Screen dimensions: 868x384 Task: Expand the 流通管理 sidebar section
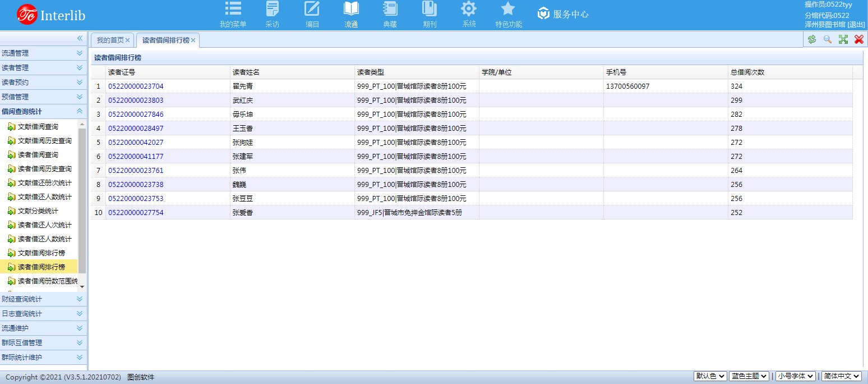[x=42, y=53]
